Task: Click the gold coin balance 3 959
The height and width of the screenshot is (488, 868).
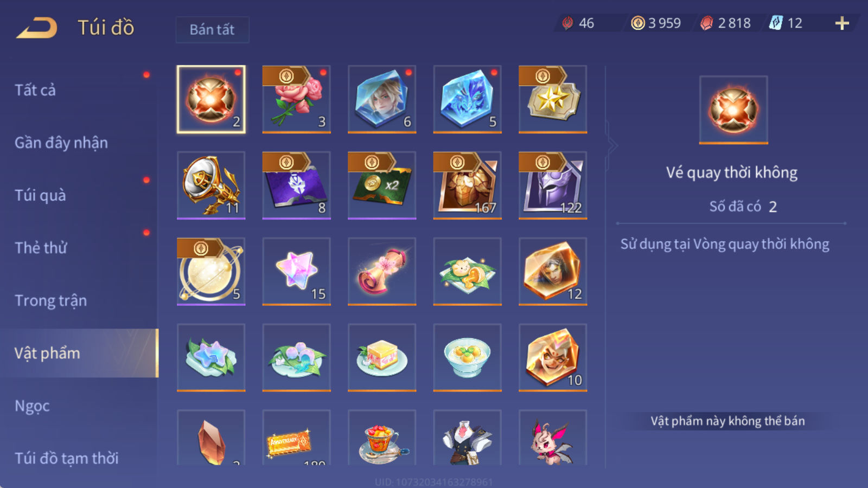Action: tap(656, 23)
